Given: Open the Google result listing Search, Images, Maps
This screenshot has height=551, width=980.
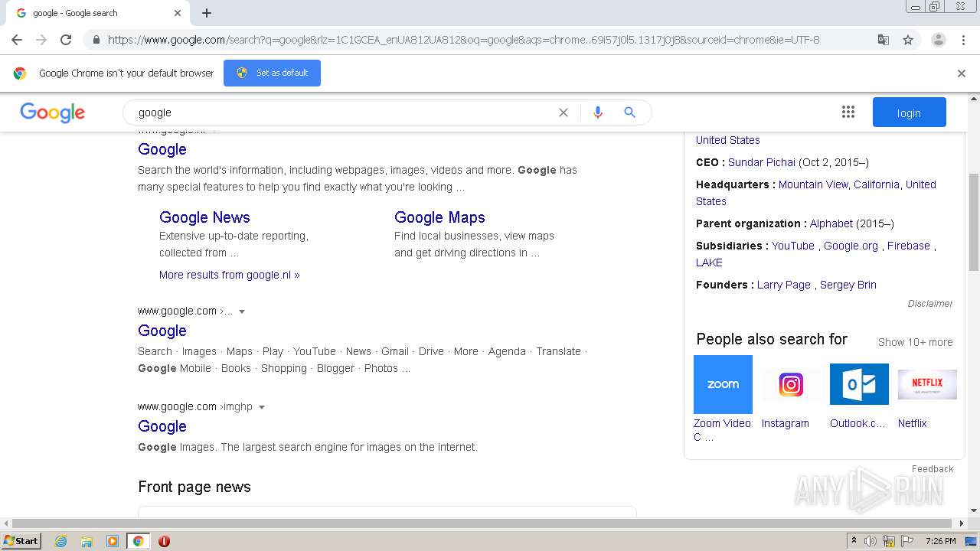Looking at the screenshot, I should (x=162, y=331).
